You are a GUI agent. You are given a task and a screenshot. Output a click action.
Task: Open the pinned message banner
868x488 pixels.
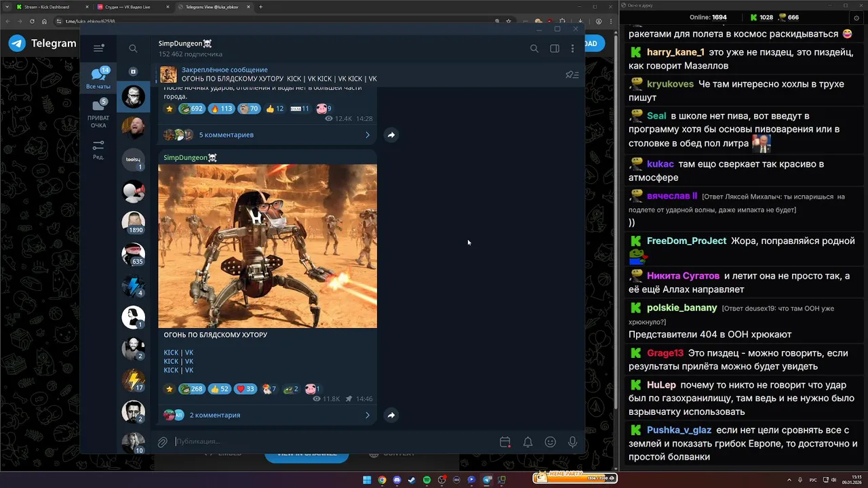click(x=359, y=75)
